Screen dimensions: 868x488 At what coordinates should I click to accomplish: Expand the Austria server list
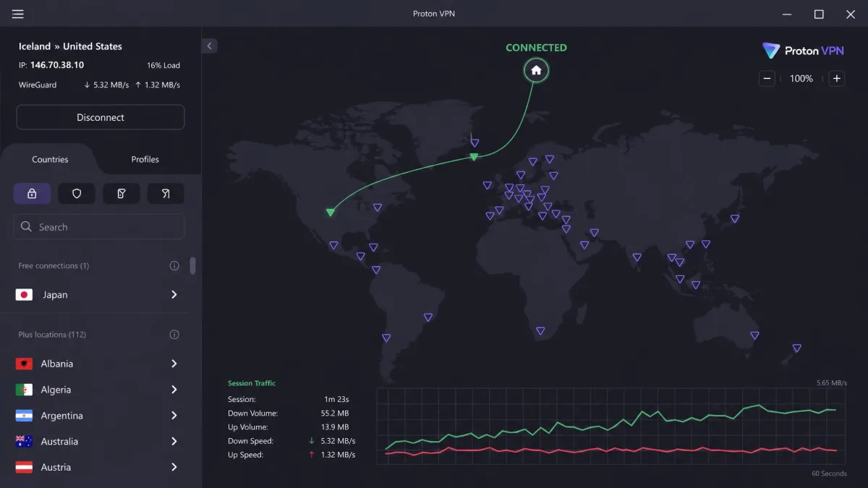174,467
